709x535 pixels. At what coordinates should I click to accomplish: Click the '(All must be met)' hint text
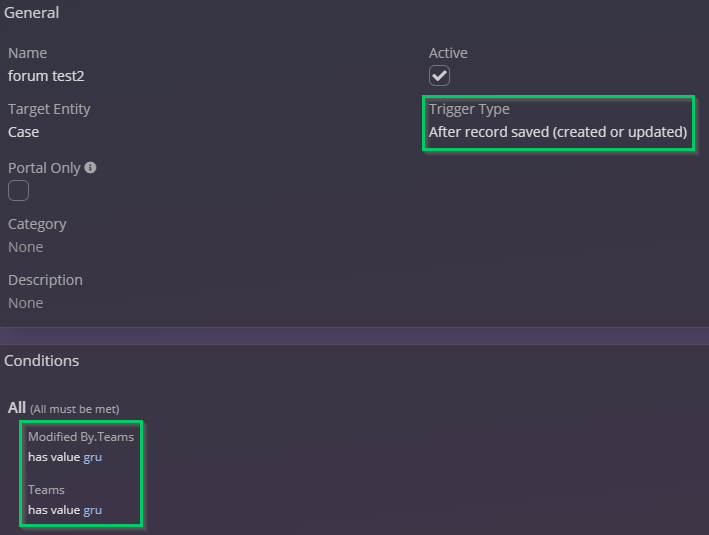[74, 409]
